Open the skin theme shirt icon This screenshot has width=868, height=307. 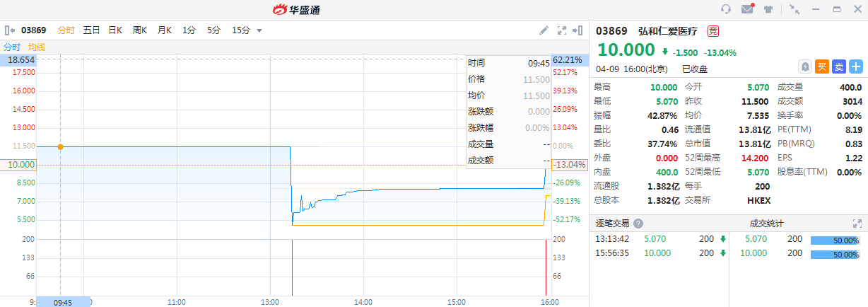(x=768, y=9)
